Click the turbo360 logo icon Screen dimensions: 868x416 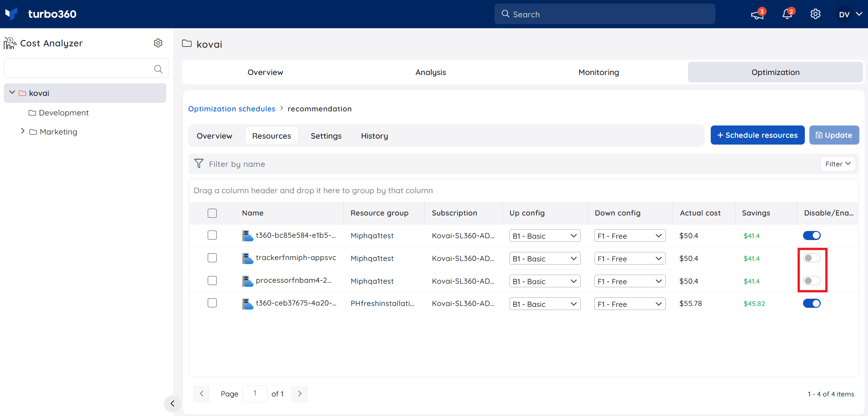(x=11, y=14)
